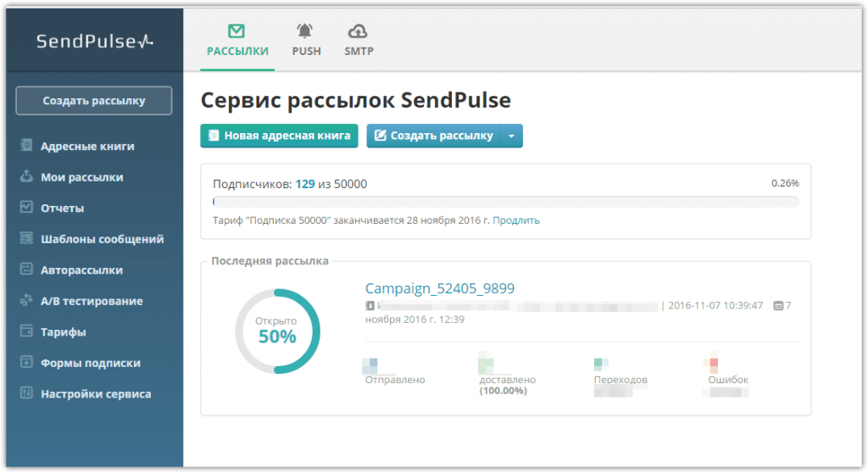
Task: Click the Настройки сервиса sidebar icon
Action: 26,393
